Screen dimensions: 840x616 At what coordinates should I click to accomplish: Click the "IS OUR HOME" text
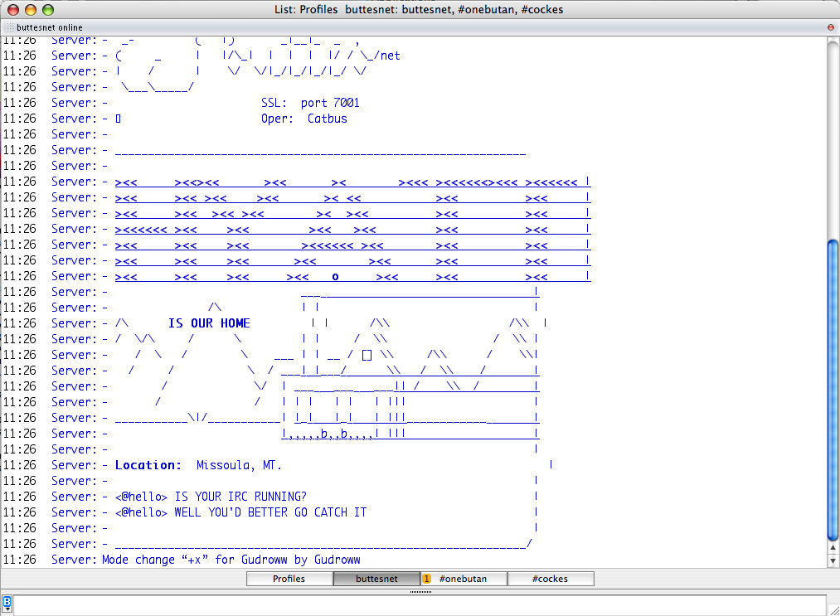tap(209, 323)
